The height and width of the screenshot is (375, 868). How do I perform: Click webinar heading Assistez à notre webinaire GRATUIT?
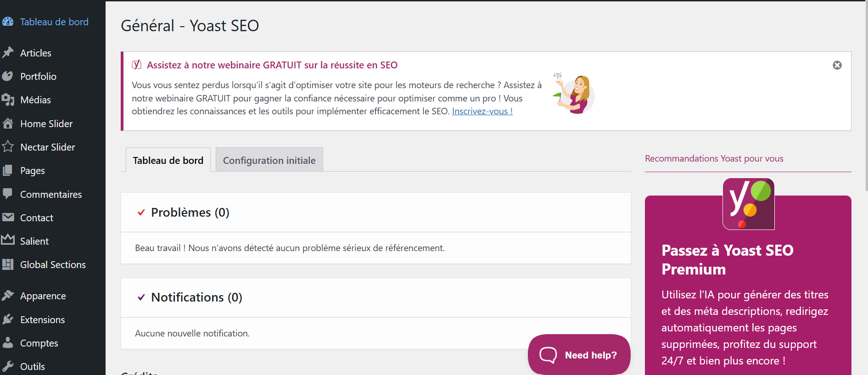(x=272, y=65)
